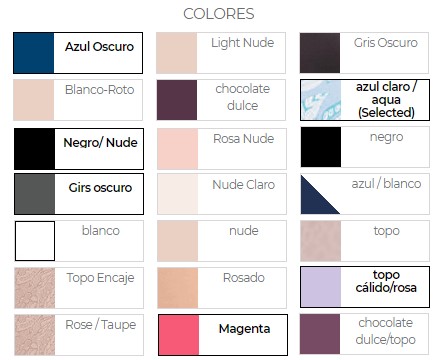Choose the chocolate dulce color option
Image resolution: width=442 pixels, height=360 pixels.
point(221,100)
